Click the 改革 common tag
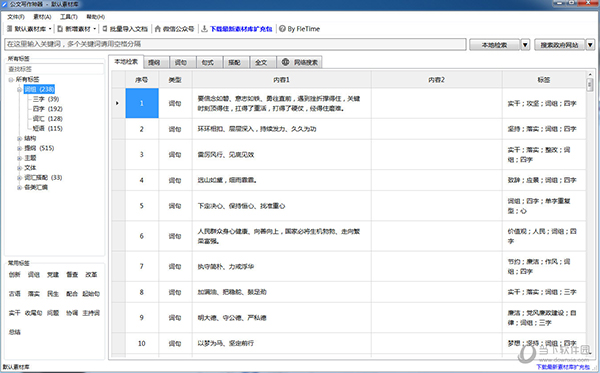600x373 pixels. point(91,275)
